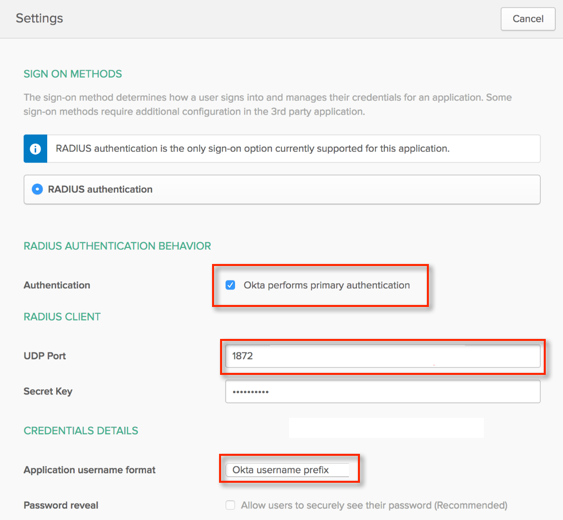Click the sign-on method description paragraph
This screenshot has width=563, height=520.
[268, 105]
